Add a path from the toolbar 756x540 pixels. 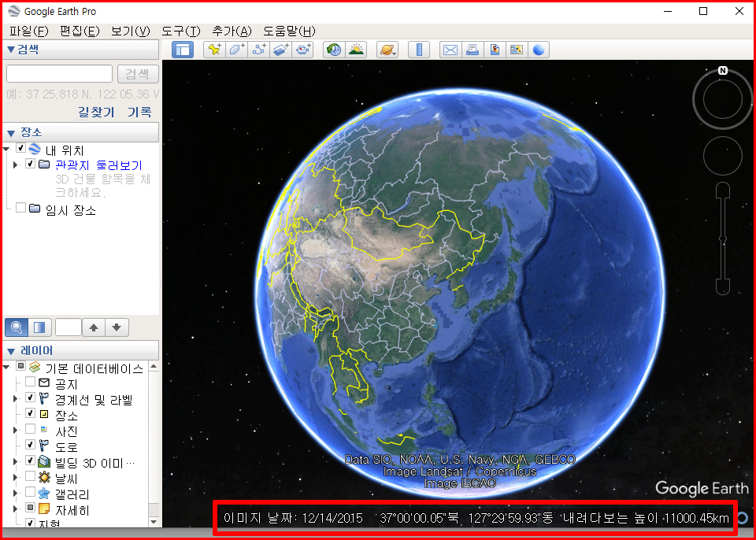coord(259,50)
